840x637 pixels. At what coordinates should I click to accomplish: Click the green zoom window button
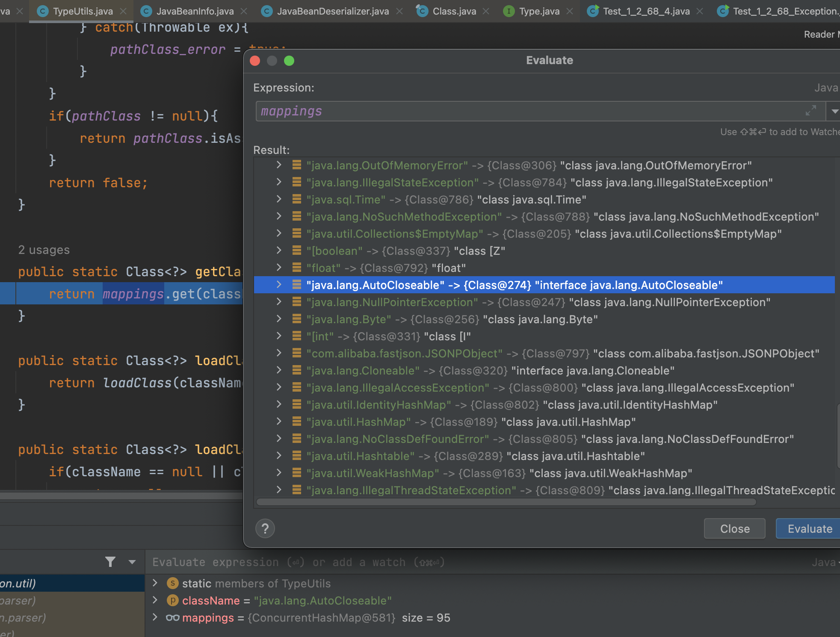(x=289, y=61)
